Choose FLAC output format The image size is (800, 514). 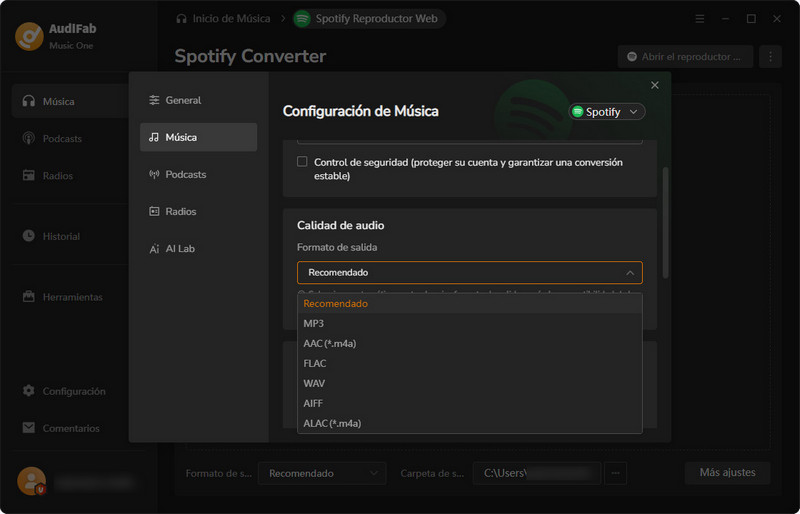tap(470, 363)
